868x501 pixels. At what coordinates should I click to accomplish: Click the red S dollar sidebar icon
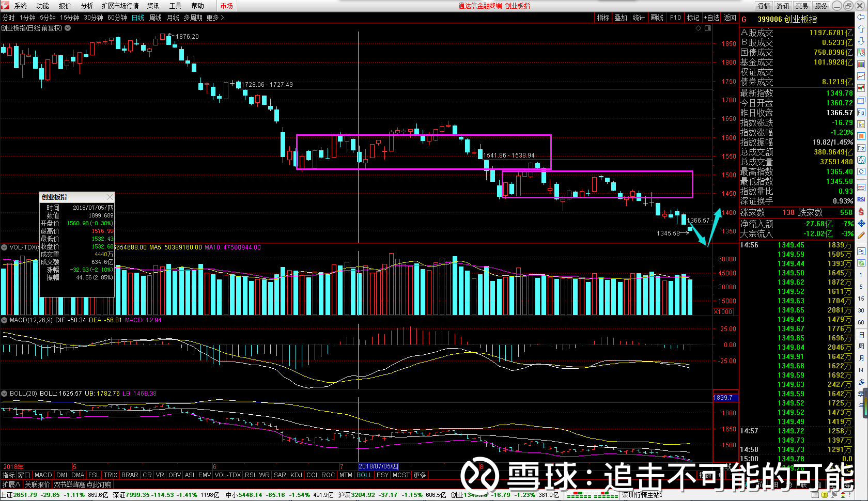tap(861, 212)
